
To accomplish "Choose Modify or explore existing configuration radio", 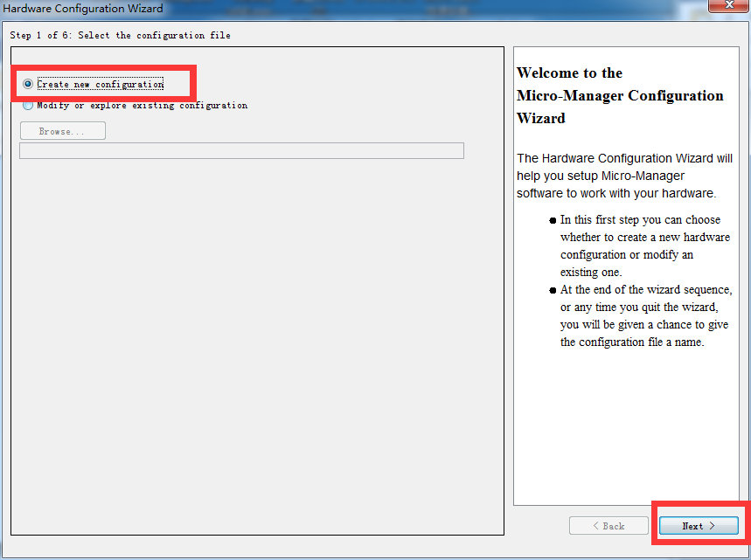I will (29, 106).
